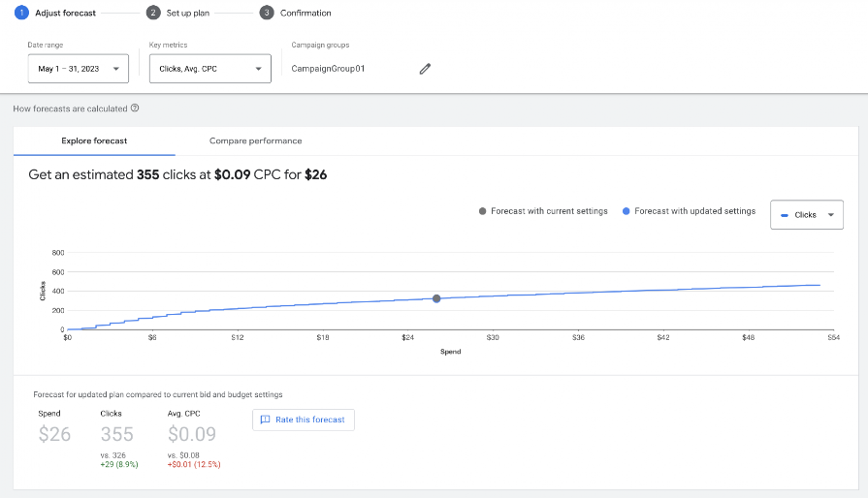Viewport: 868px width, 498px height.
Task: Open the May 1 – 31, 2023 date range dropdown
Action: (x=78, y=69)
